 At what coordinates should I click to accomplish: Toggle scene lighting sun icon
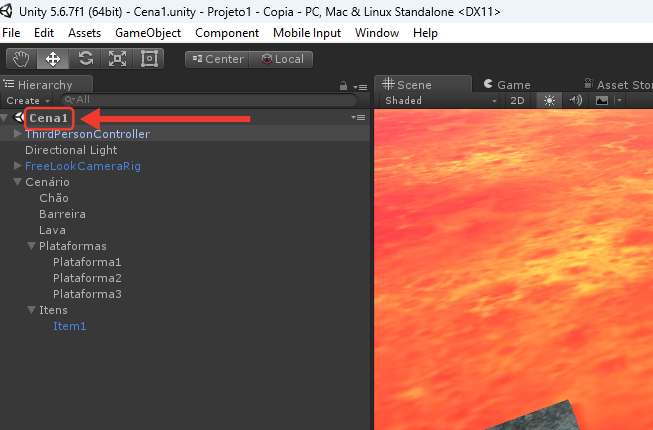549,100
